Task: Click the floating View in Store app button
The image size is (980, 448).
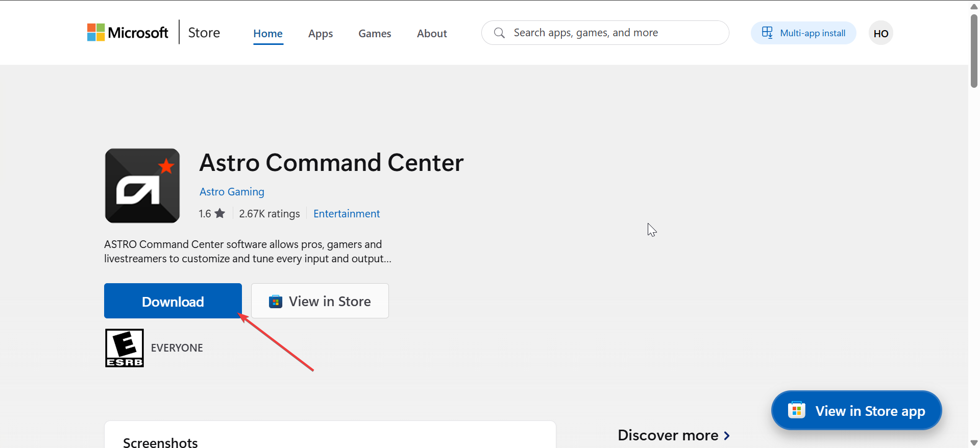Action: (856, 411)
